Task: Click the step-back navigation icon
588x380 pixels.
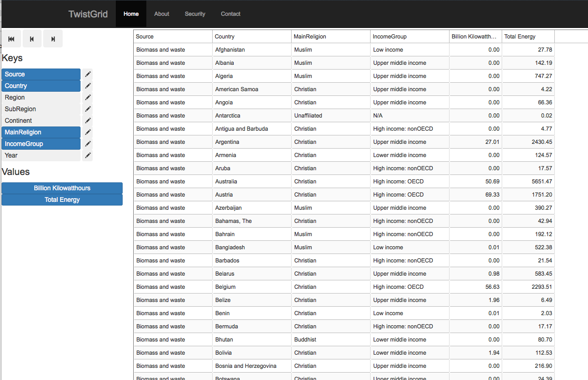Action: (32, 39)
